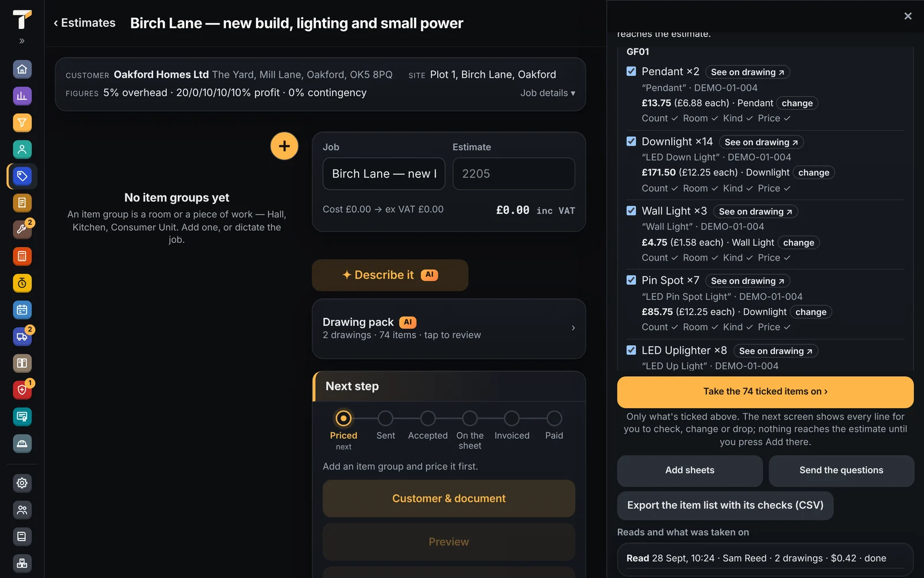924x578 pixels.
Task: Select the Priced step radio marker
Action: [344, 418]
